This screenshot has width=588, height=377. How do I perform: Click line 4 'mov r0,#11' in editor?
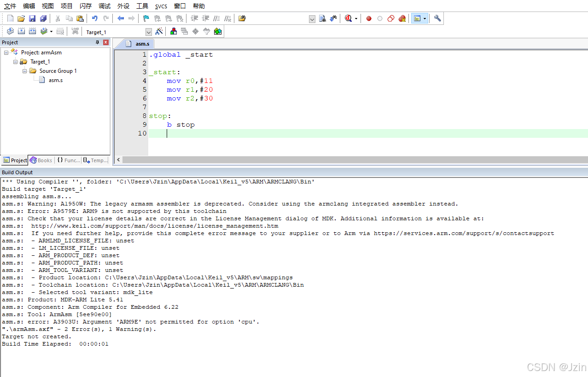(190, 81)
